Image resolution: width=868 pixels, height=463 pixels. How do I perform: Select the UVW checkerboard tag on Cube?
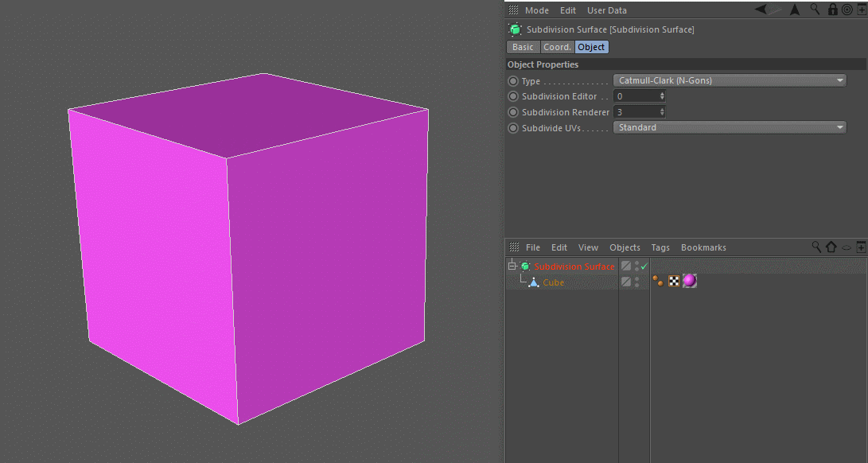674,281
